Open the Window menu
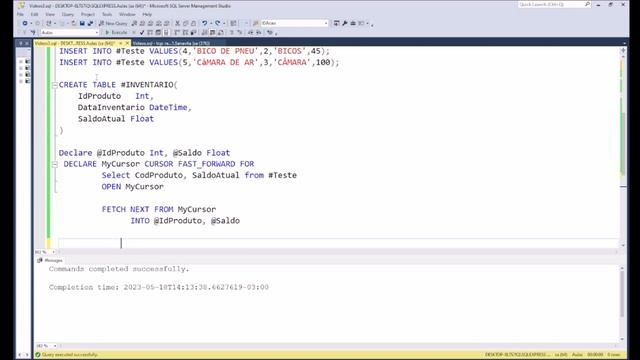This screenshot has width=640, height=360. (x=127, y=14)
